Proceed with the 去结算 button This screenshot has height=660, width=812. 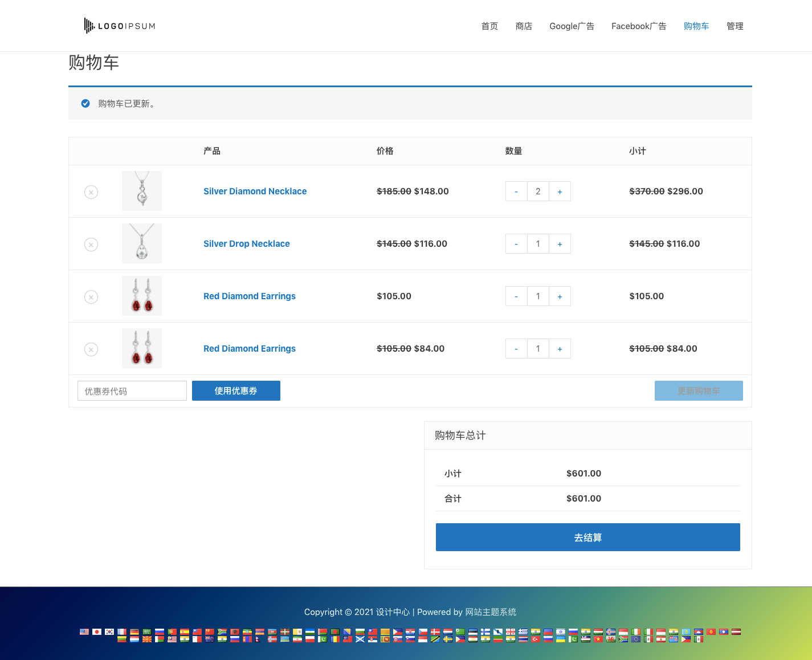tap(587, 537)
